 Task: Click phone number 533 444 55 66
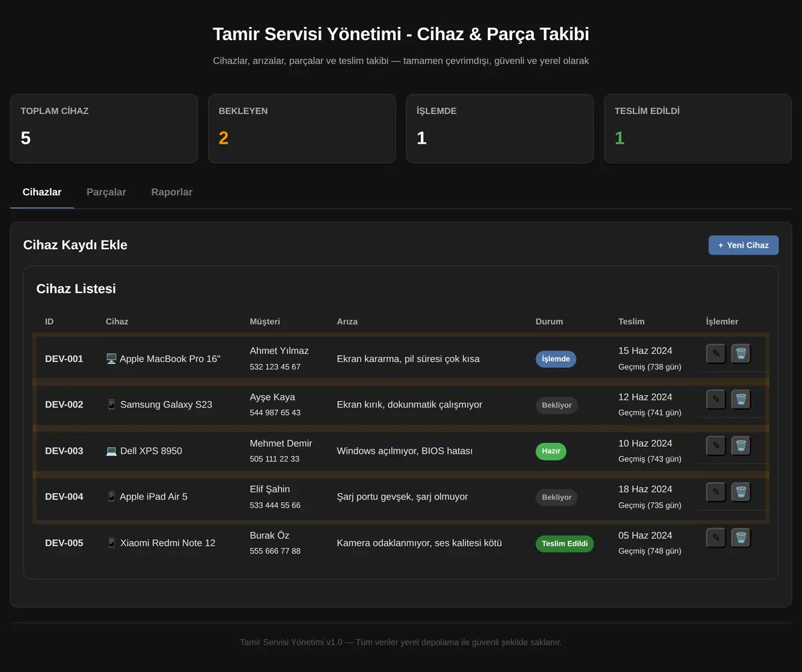(x=275, y=505)
